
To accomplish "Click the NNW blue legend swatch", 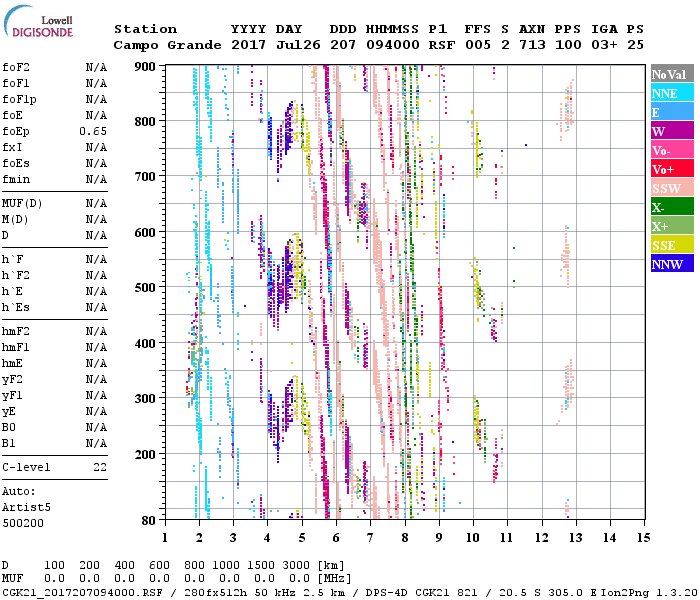I will [x=671, y=265].
